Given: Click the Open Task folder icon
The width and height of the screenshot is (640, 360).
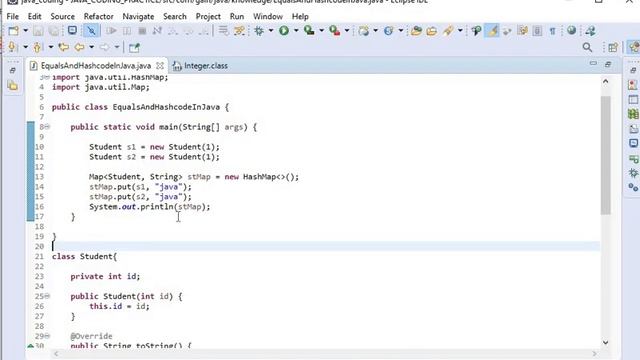Looking at the screenshot, I should coord(432,31).
